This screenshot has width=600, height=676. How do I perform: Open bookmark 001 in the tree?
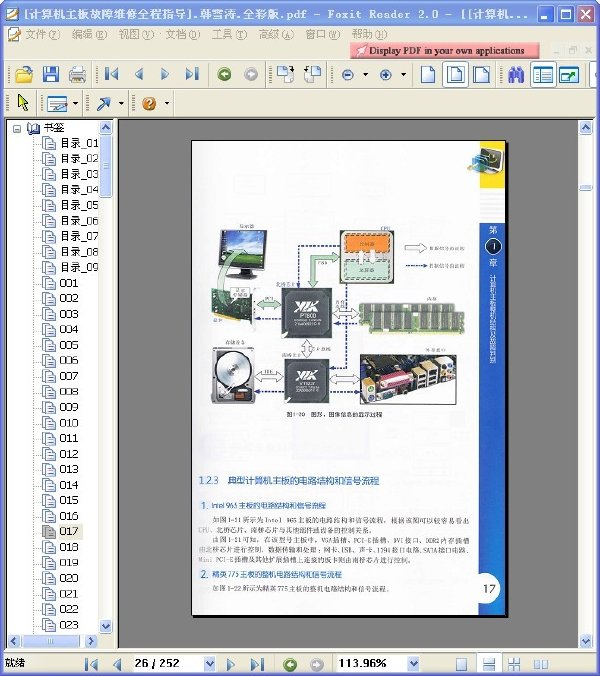pos(69,283)
